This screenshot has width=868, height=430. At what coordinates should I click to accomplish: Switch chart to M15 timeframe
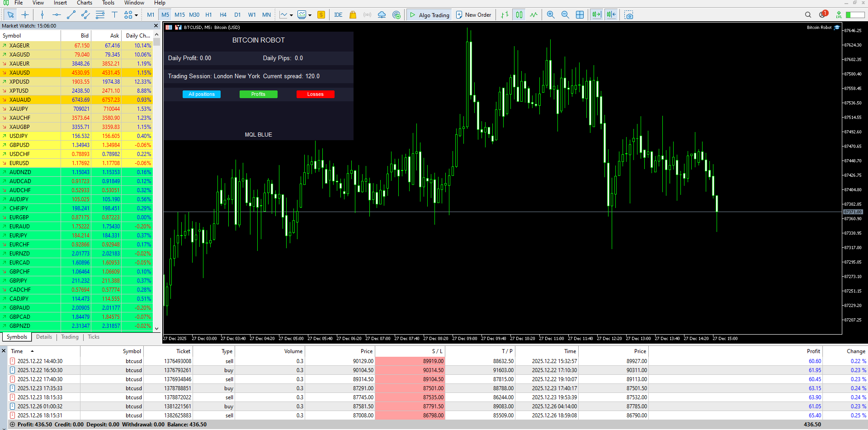pyautogui.click(x=179, y=15)
